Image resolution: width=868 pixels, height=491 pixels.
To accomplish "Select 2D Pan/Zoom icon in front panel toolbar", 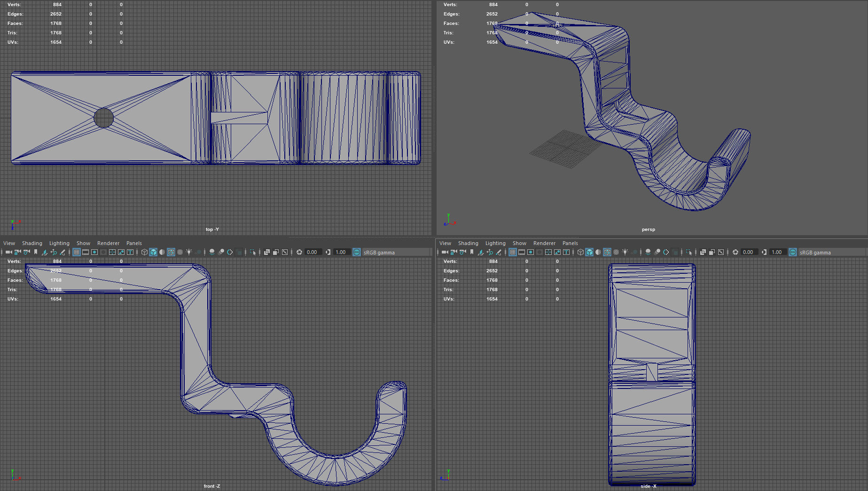I will pos(54,252).
